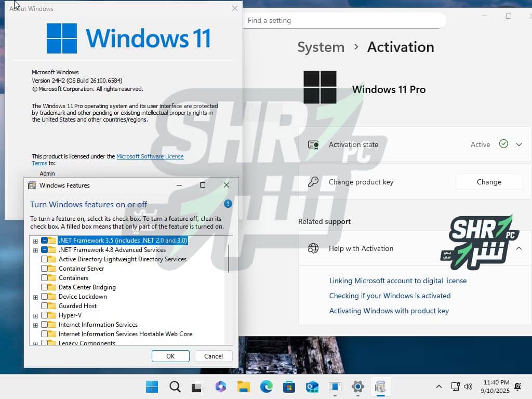Select the Data Center Bridging row text
Viewport: 532px width, 399px height.
point(87,287)
